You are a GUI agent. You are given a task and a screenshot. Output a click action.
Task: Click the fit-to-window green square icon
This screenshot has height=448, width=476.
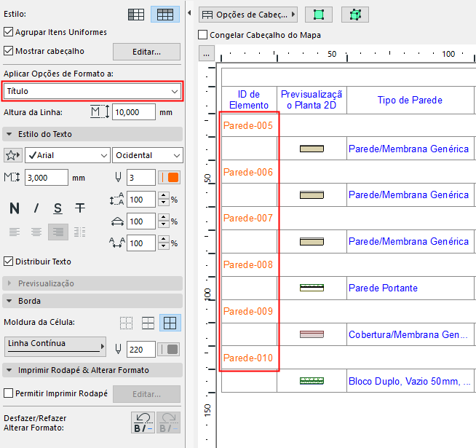[319, 15]
